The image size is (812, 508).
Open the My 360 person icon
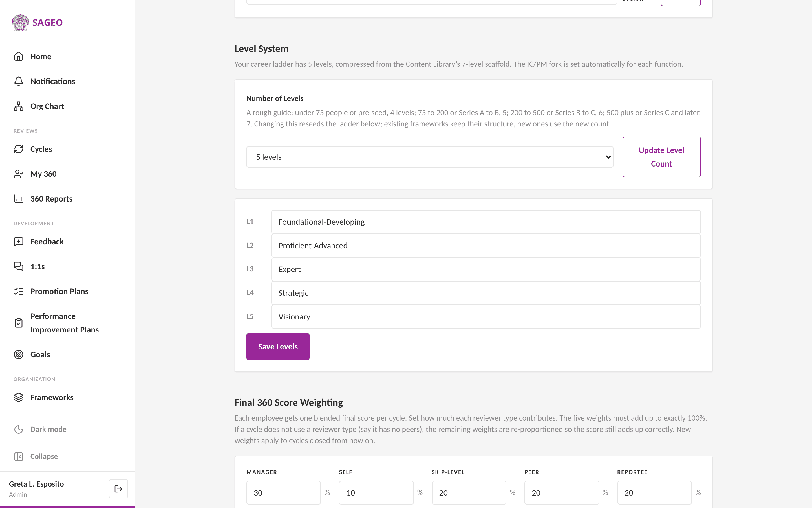coord(18,174)
